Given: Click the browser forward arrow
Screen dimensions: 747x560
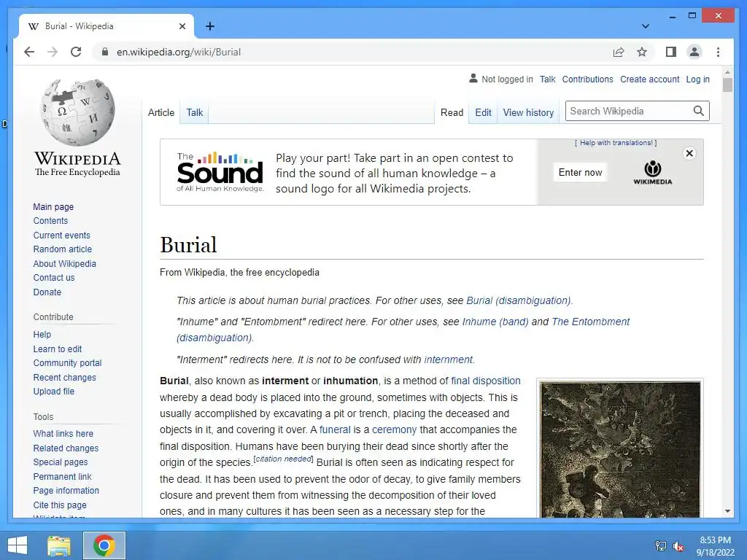Looking at the screenshot, I should pyautogui.click(x=53, y=52).
